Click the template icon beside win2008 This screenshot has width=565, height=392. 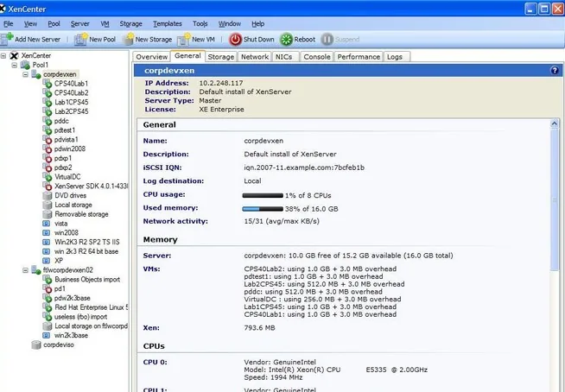coord(47,233)
